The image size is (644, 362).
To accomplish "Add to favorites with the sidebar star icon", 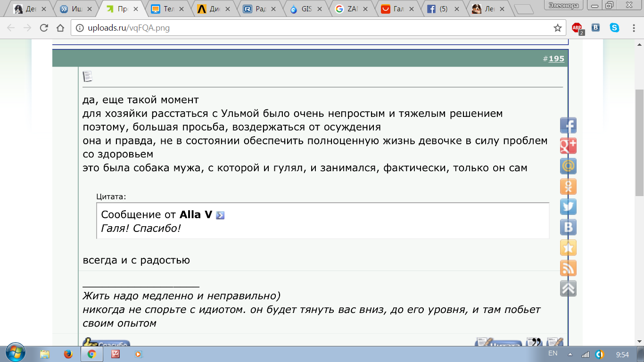I will [568, 247].
